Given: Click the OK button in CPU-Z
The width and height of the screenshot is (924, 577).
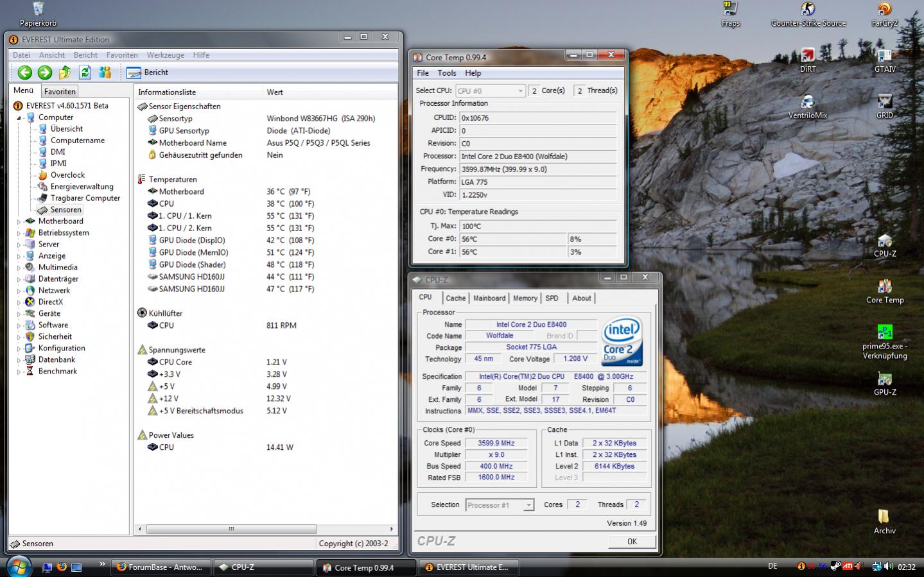Looking at the screenshot, I should pos(632,542).
